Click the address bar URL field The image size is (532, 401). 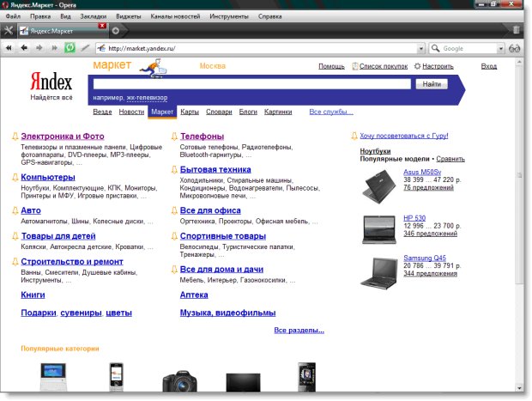tap(261, 49)
